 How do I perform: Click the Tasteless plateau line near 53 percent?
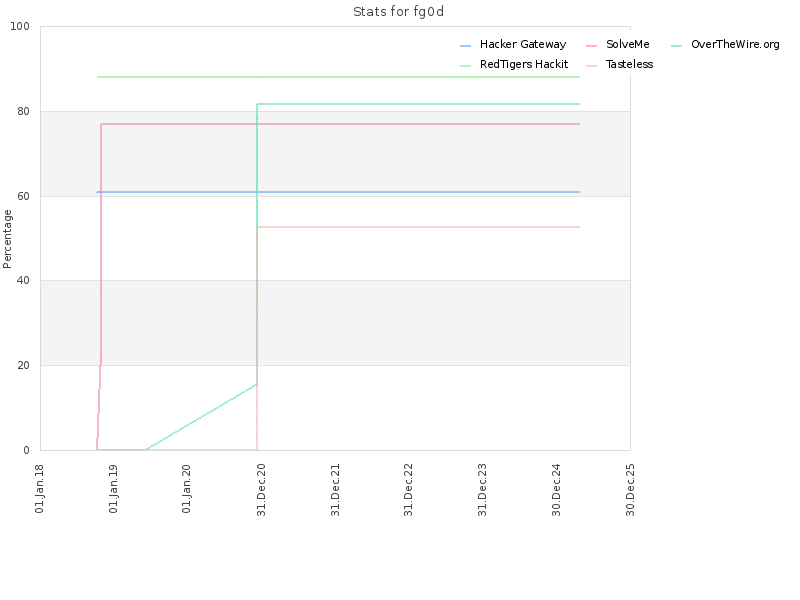click(418, 227)
